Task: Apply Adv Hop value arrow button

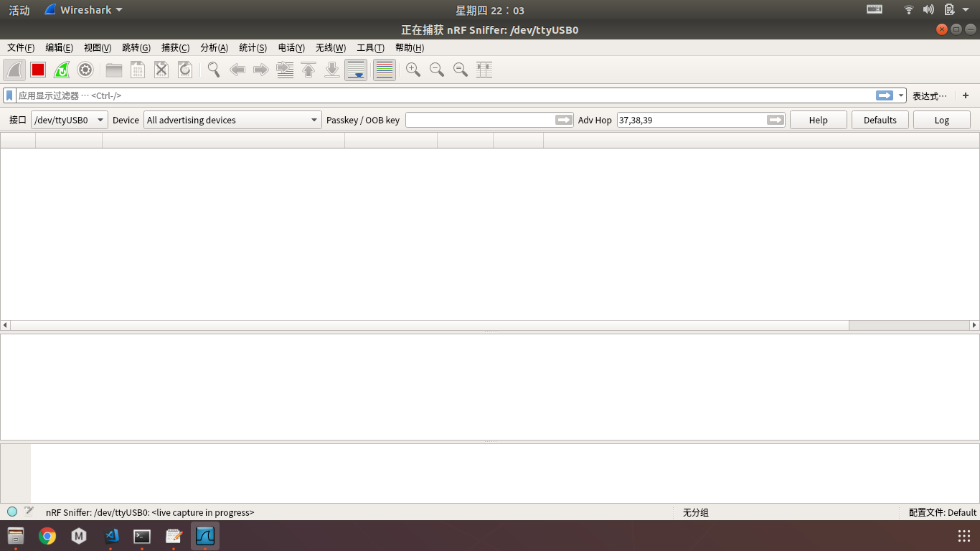Action: click(x=776, y=120)
